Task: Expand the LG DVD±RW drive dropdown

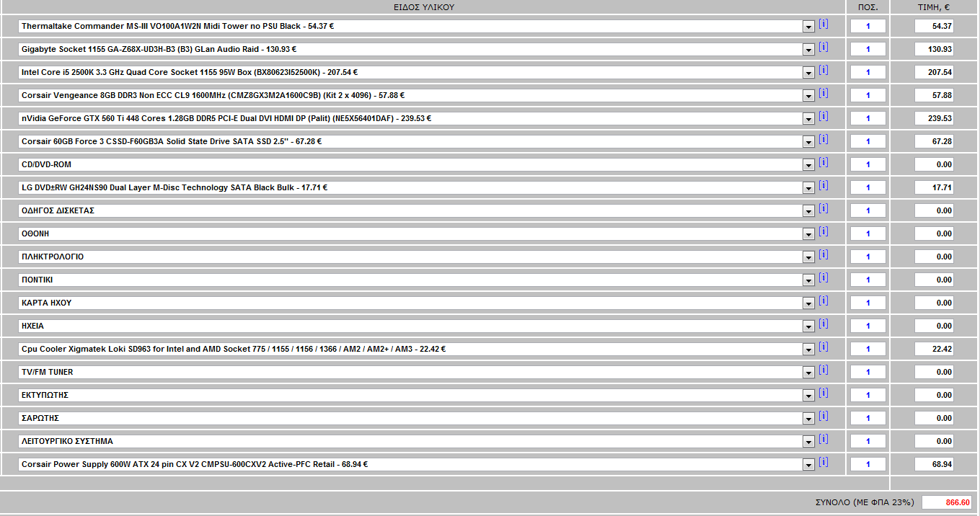Action: pyautogui.click(x=808, y=188)
